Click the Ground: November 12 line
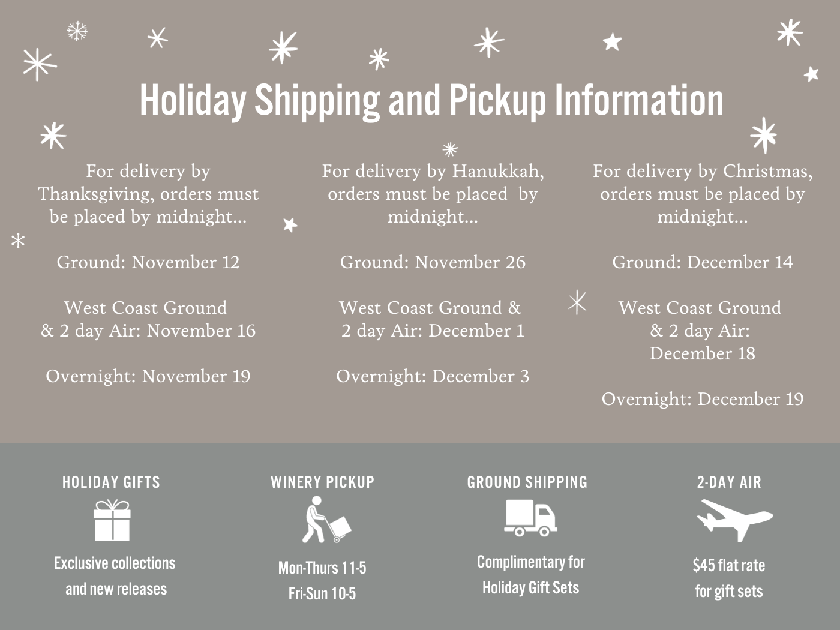Screen dimensions: 840x630 tap(148, 262)
